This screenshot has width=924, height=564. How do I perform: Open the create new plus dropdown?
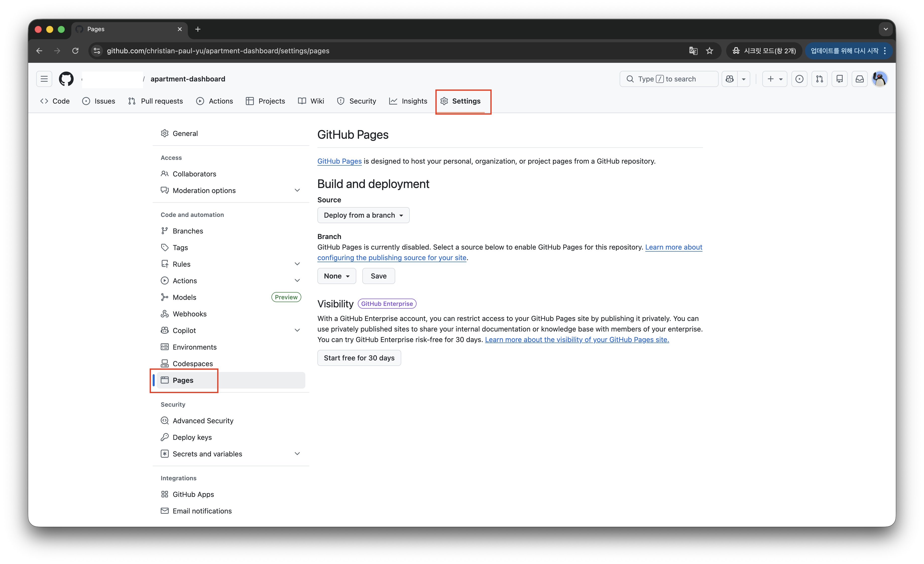774,79
